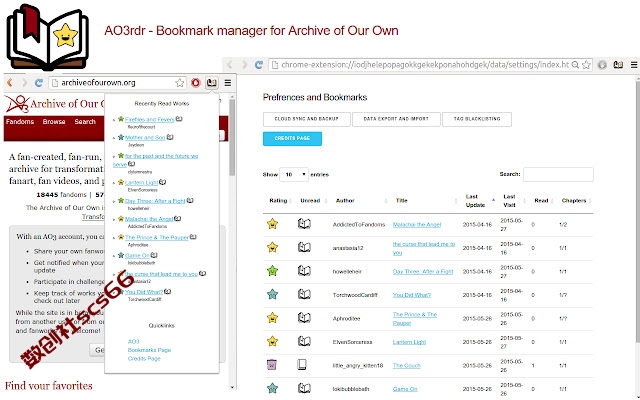Toggle unread book icon for Game On table row
The height and width of the screenshot is (400, 640).
[304, 388]
